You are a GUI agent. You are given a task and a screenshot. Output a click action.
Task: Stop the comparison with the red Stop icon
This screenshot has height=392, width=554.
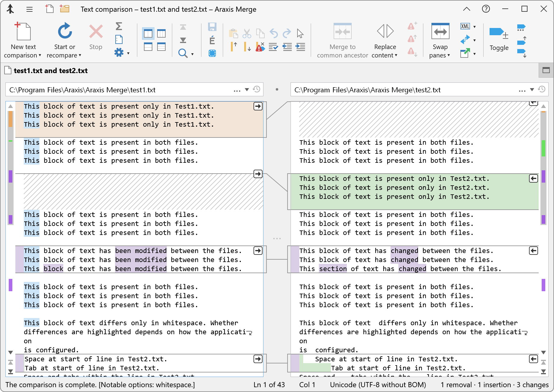95,32
